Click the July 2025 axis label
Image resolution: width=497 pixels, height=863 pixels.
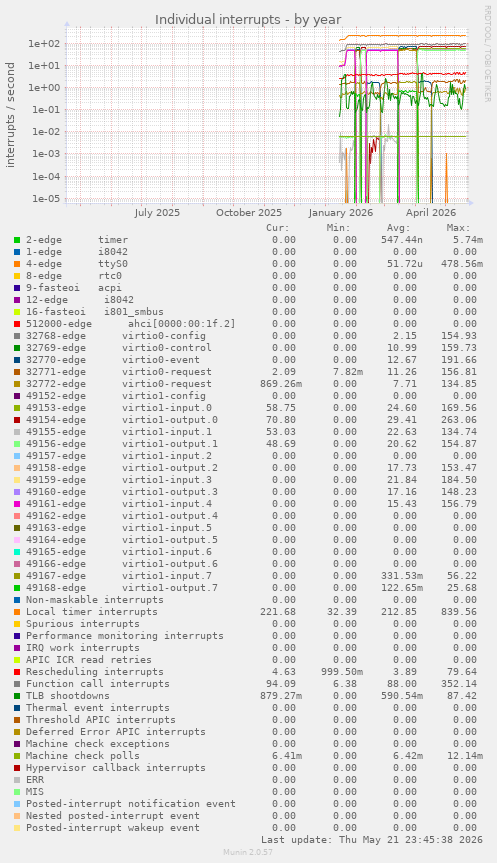click(157, 213)
